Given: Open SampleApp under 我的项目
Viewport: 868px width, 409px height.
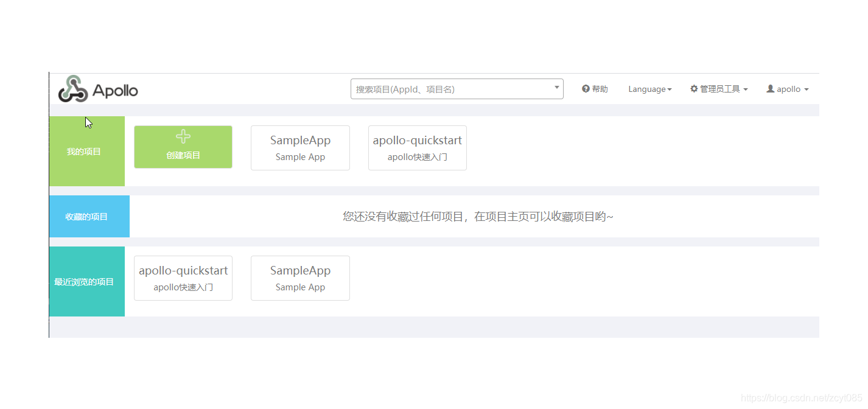Looking at the screenshot, I should (x=300, y=148).
